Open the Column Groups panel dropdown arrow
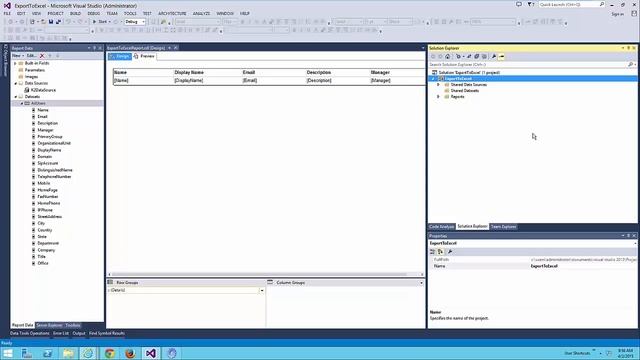 coord(421,282)
